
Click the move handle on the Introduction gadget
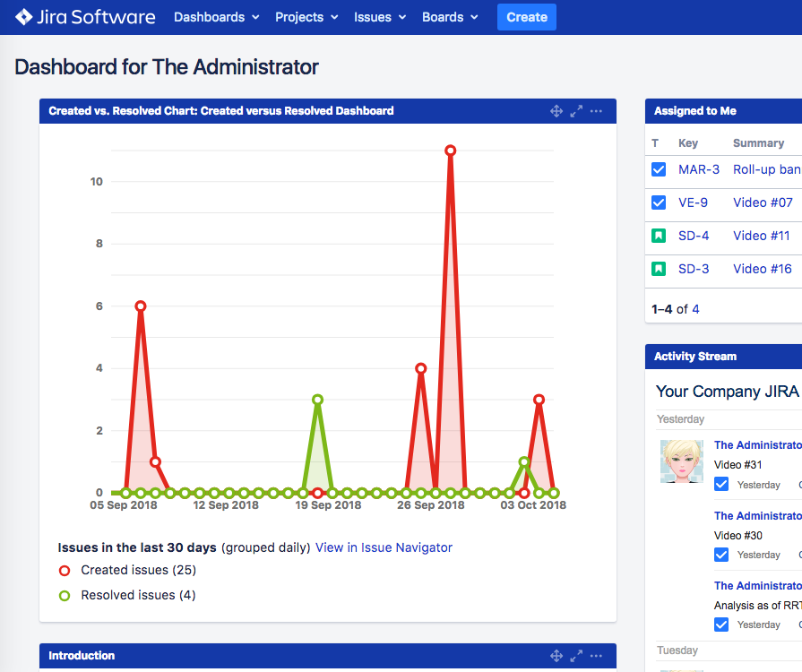point(556,655)
